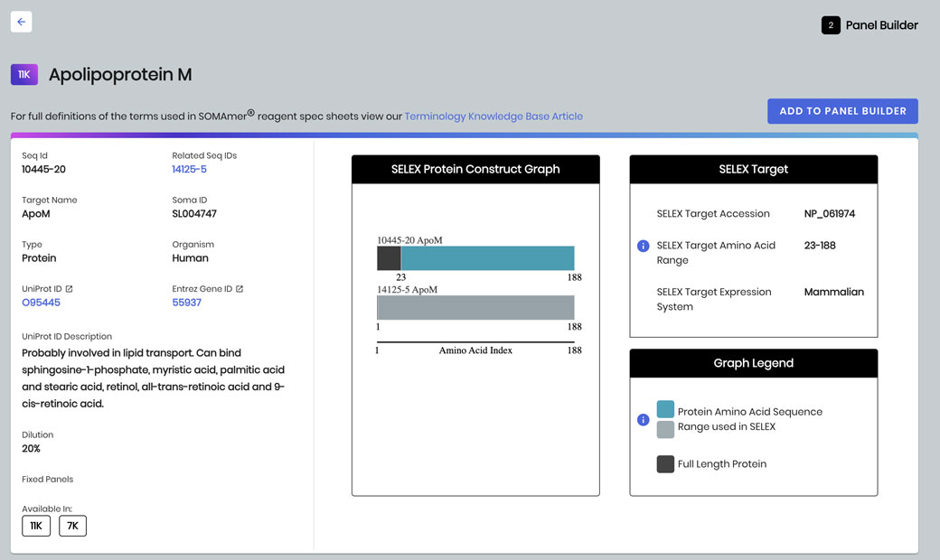Open UniProt ID O95445 link
940x560 pixels.
[x=41, y=303]
